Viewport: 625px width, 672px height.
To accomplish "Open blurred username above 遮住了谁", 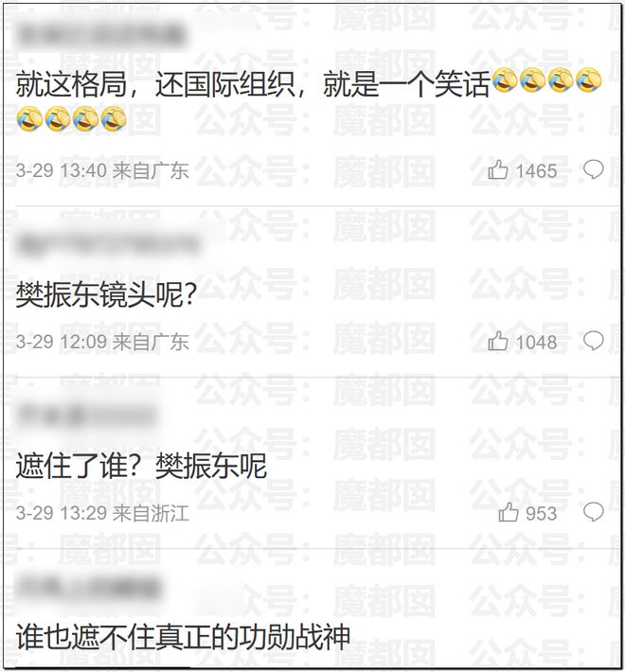I will point(87,416).
